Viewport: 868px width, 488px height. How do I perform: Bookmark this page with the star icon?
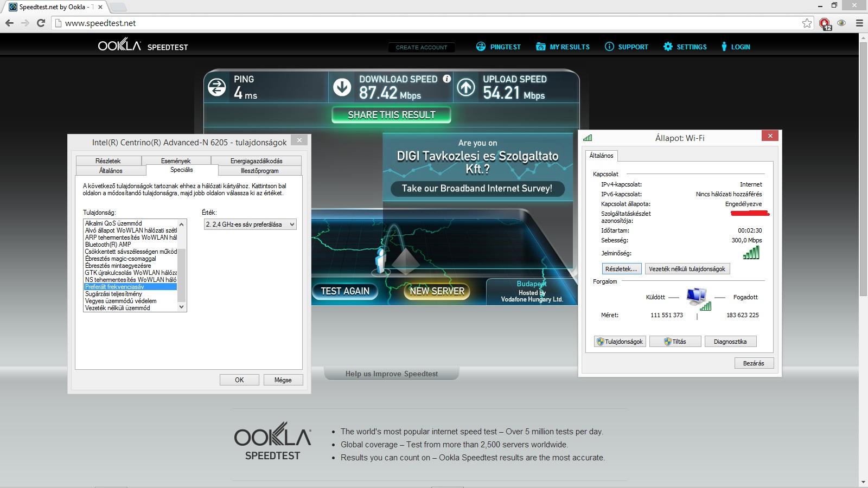(807, 23)
